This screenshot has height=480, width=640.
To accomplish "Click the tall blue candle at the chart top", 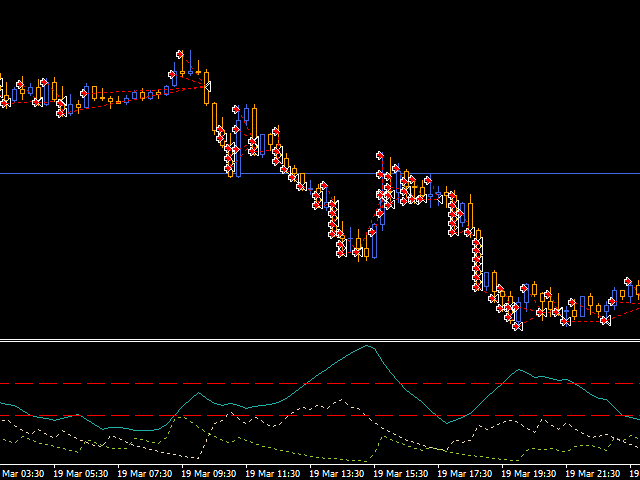I will [188, 66].
